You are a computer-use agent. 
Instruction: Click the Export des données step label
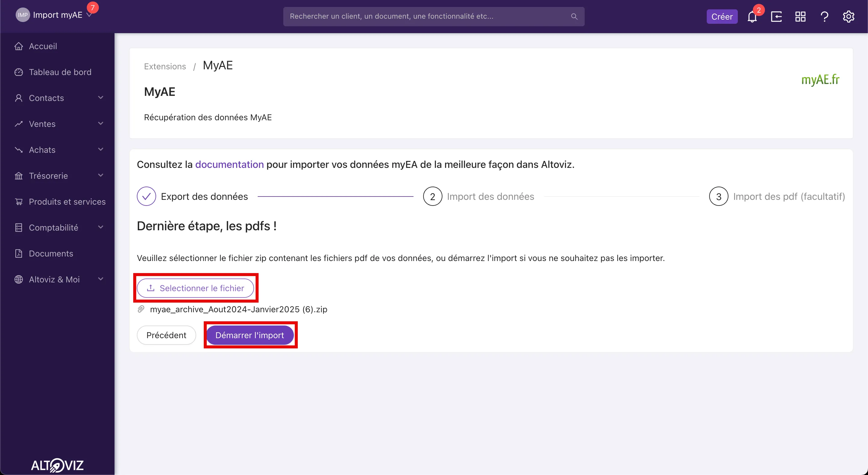coord(204,197)
